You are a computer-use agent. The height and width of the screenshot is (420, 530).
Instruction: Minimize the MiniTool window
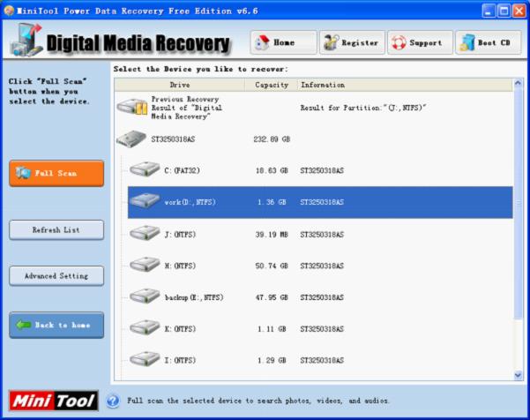(489, 11)
